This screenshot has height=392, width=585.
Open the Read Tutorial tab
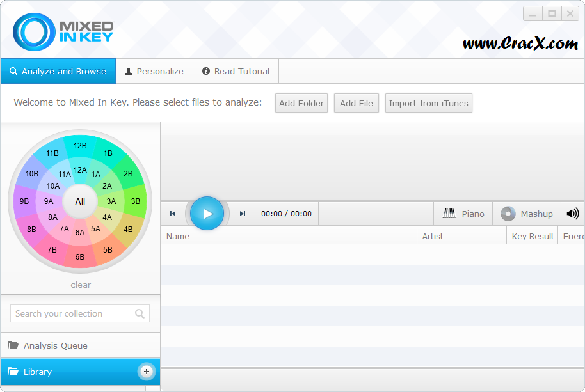tap(236, 71)
